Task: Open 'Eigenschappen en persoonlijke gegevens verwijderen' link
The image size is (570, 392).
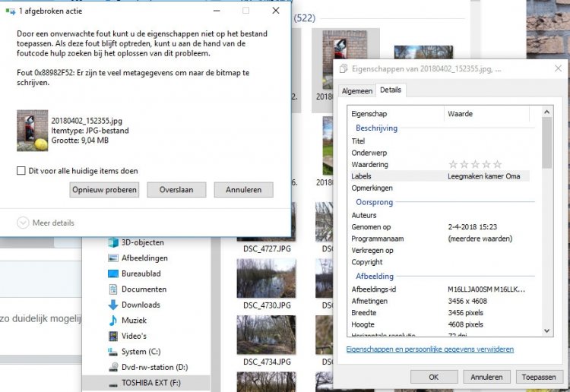Action: [429, 349]
